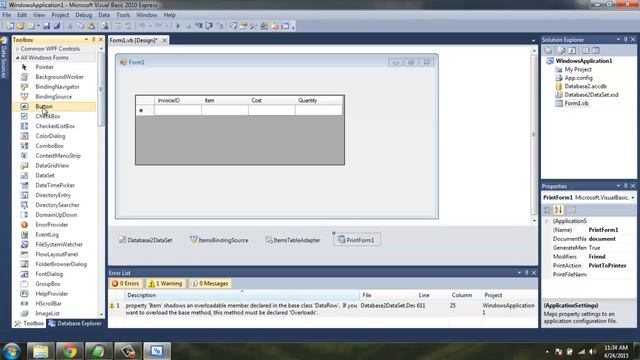The width and height of the screenshot is (640, 360).
Task: Toggle the 1 Warning filter
Action: (x=165, y=283)
